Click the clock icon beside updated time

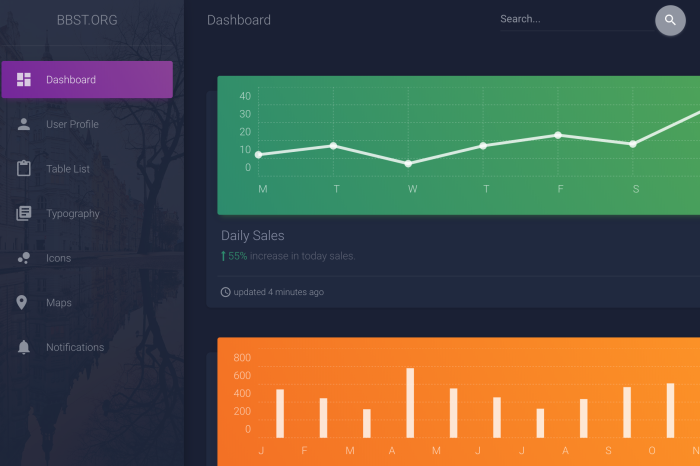225,292
